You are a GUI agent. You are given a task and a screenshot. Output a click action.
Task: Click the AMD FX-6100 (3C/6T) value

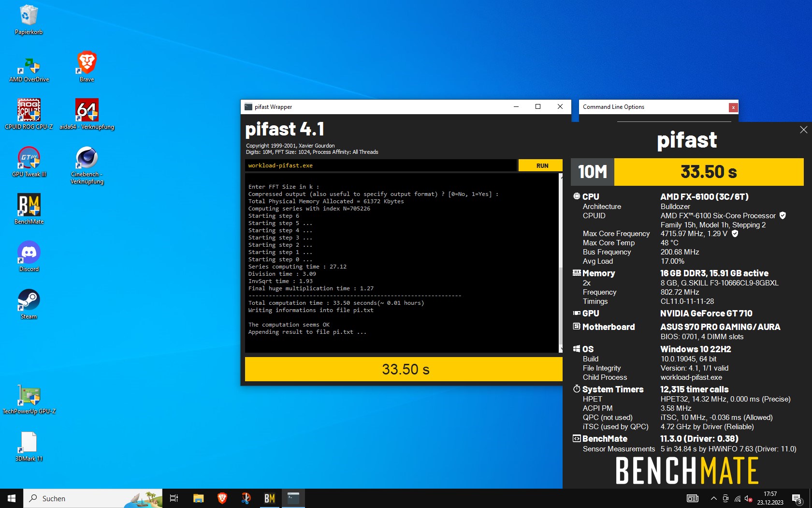pyautogui.click(x=704, y=197)
